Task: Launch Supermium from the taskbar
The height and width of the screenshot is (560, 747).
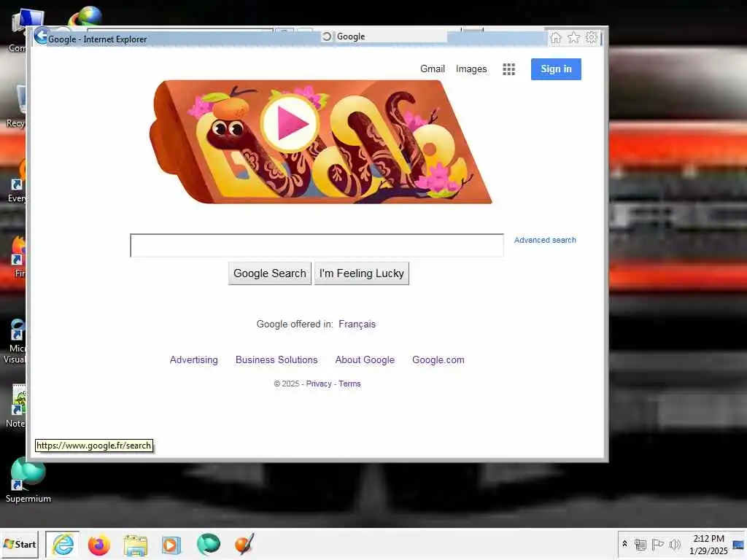Action: (x=208, y=545)
